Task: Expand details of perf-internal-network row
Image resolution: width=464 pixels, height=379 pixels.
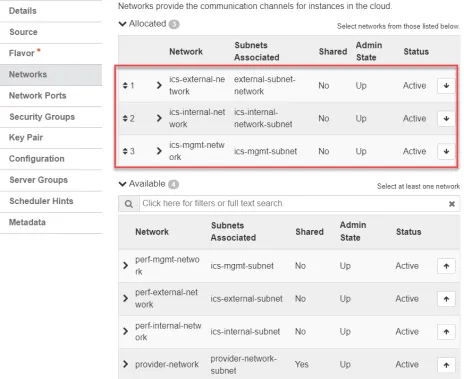Action: [x=125, y=331]
